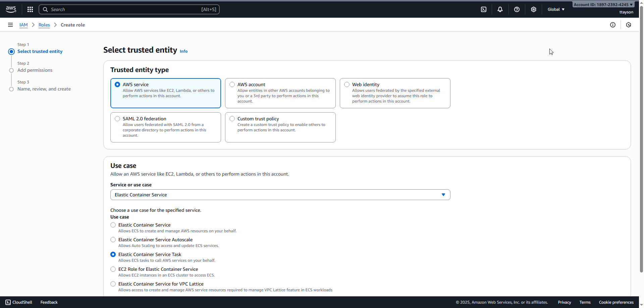Expand the Account ID menu
Screen dimensions: 644x308
click(x=603, y=5)
